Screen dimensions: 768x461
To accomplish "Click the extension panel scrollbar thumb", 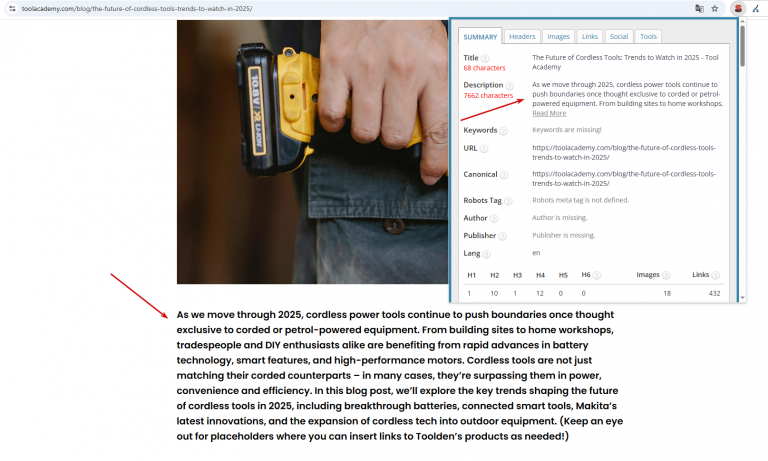I will 743,46.
